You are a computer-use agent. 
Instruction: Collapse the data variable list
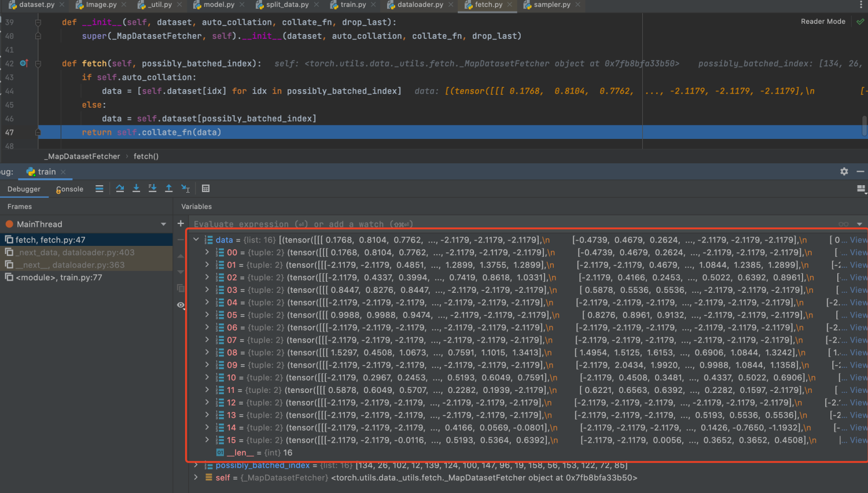click(x=196, y=240)
